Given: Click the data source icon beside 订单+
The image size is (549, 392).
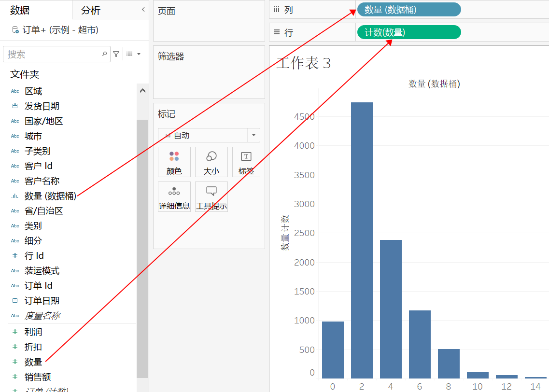Looking at the screenshot, I should (15, 30).
